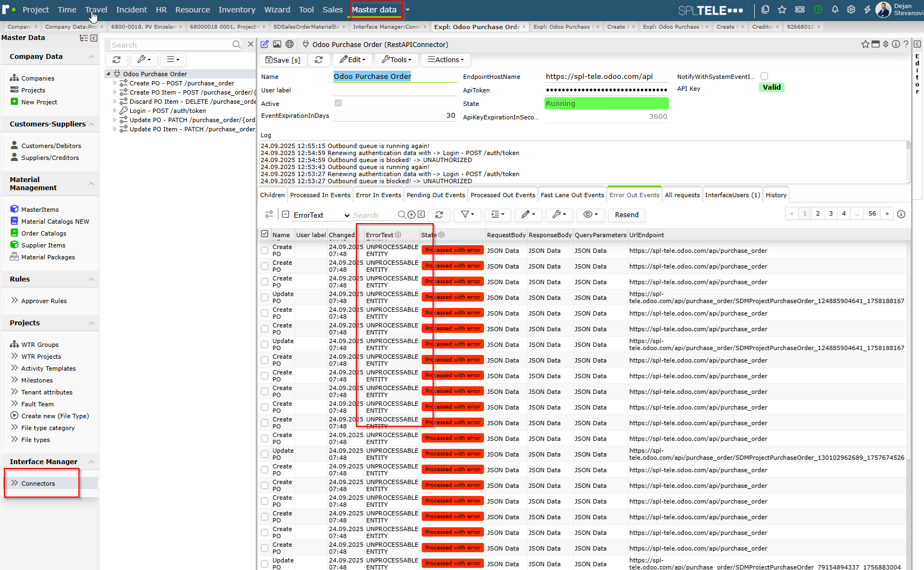Click the copy documents icon in header
Screen dimensions: 924x570
tap(765, 10)
